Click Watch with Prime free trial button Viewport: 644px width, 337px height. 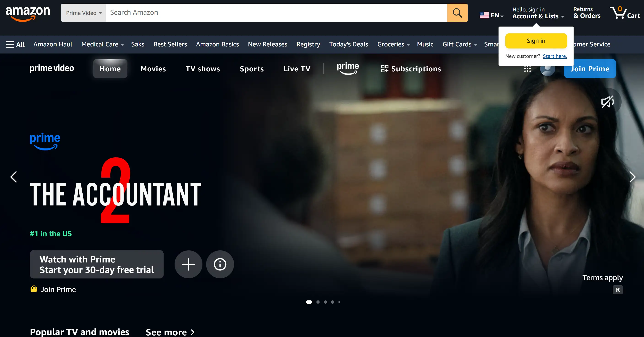click(x=97, y=264)
